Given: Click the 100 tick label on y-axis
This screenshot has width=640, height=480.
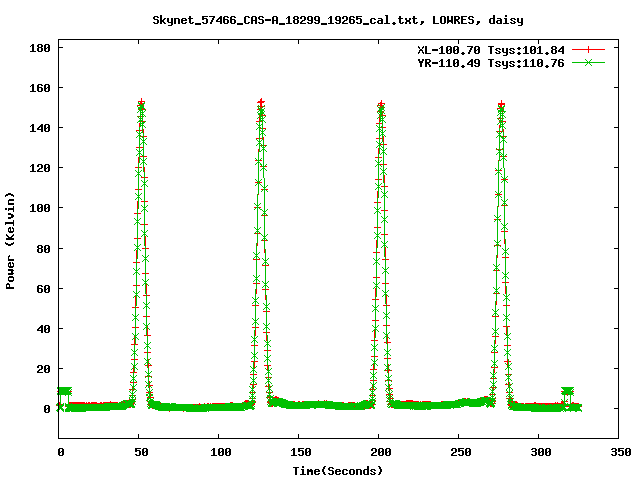Looking at the screenshot, I should click(x=39, y=208).
